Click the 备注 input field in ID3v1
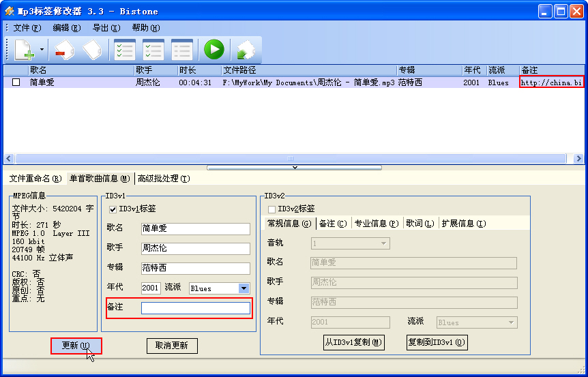 click(x=195, y=308)
